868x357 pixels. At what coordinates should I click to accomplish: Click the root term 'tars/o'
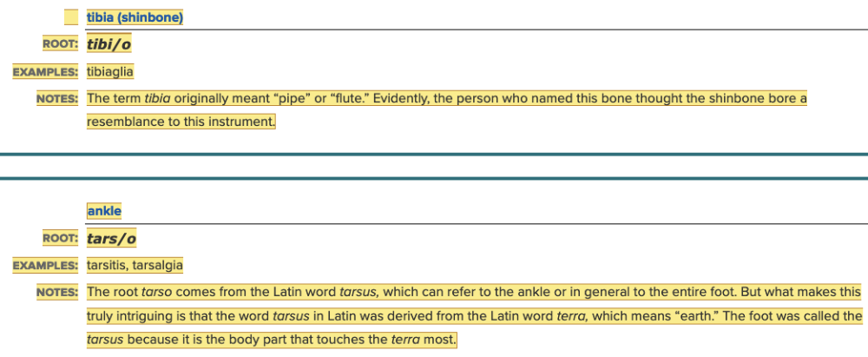coord(111,239)
